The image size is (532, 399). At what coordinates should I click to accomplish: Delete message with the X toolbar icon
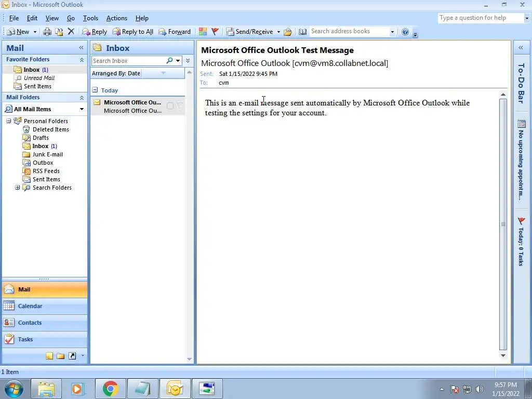[71, 32]
